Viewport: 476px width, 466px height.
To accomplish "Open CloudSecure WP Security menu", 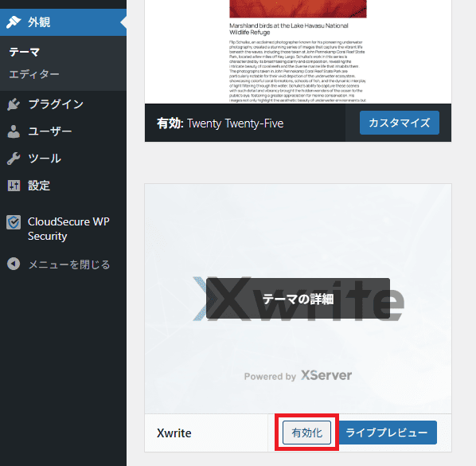I will (x=63, y=229).
